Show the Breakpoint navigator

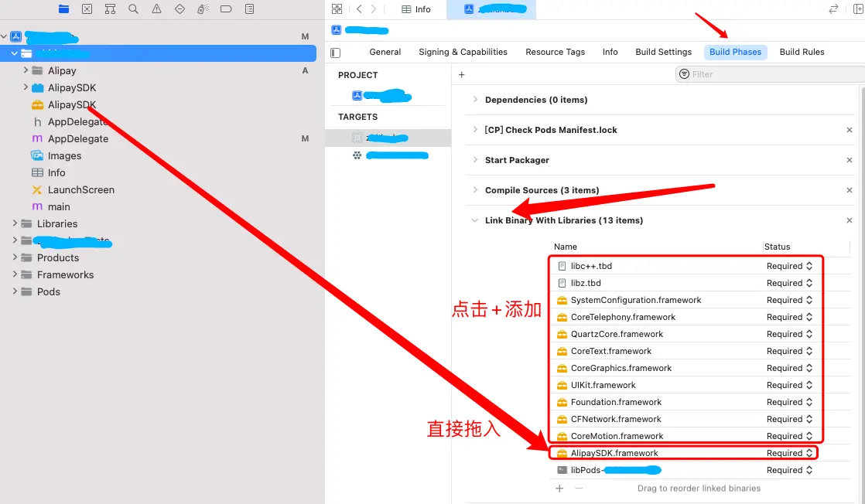click(x=226, y=9)
